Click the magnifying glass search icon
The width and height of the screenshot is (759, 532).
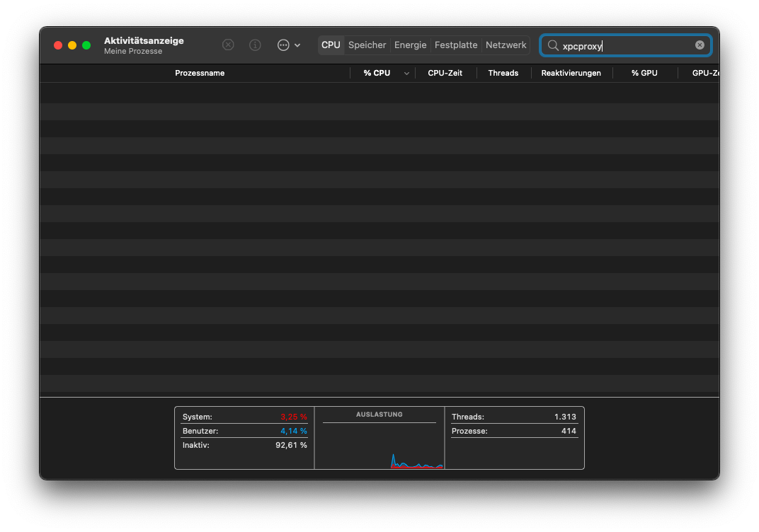(x=553, y=45)
